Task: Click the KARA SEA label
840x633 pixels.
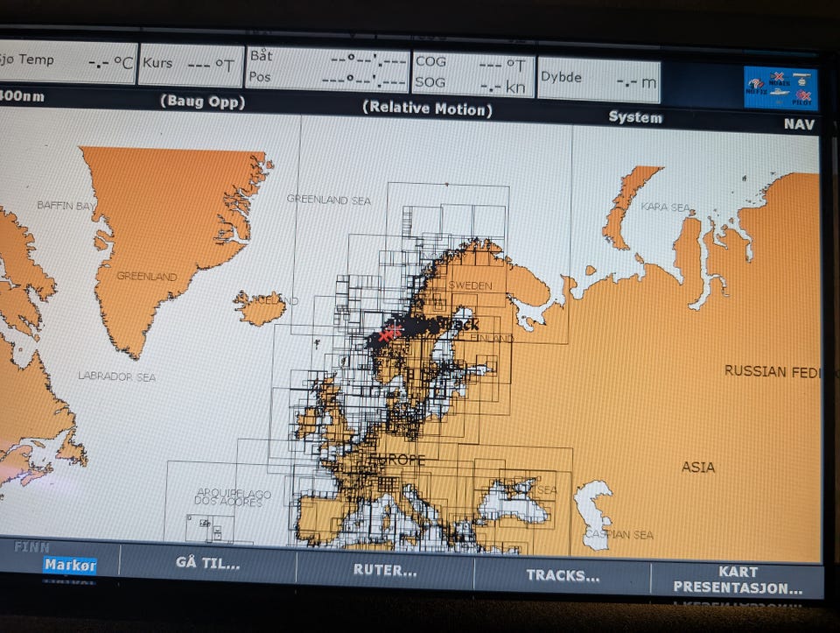Action: [x=665, y=207]
